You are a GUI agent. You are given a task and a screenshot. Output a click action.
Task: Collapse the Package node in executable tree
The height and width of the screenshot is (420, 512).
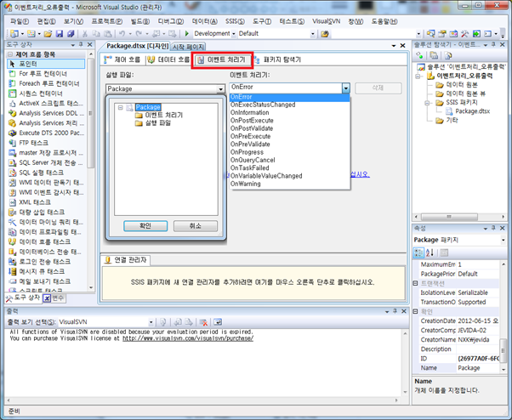point(121,107)
